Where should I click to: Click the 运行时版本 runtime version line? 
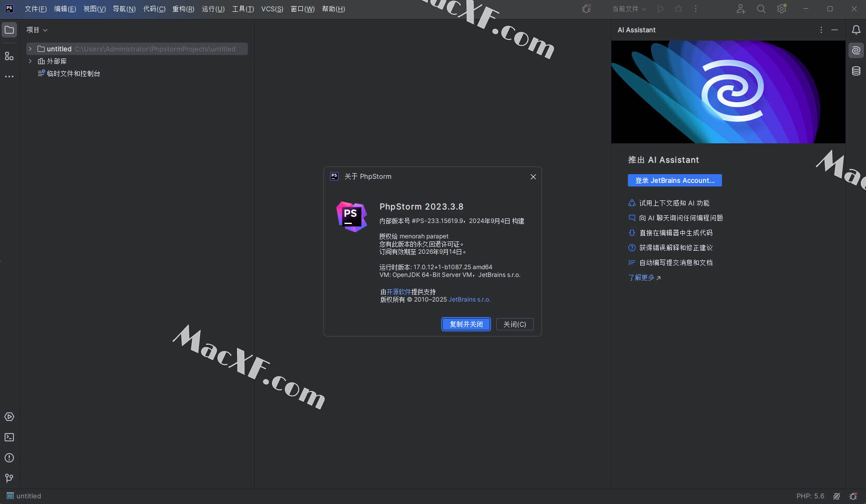(436, 267)
